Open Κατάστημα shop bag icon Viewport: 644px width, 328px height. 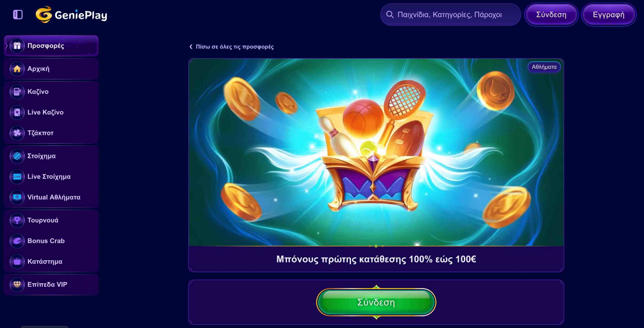coord(17,262)
